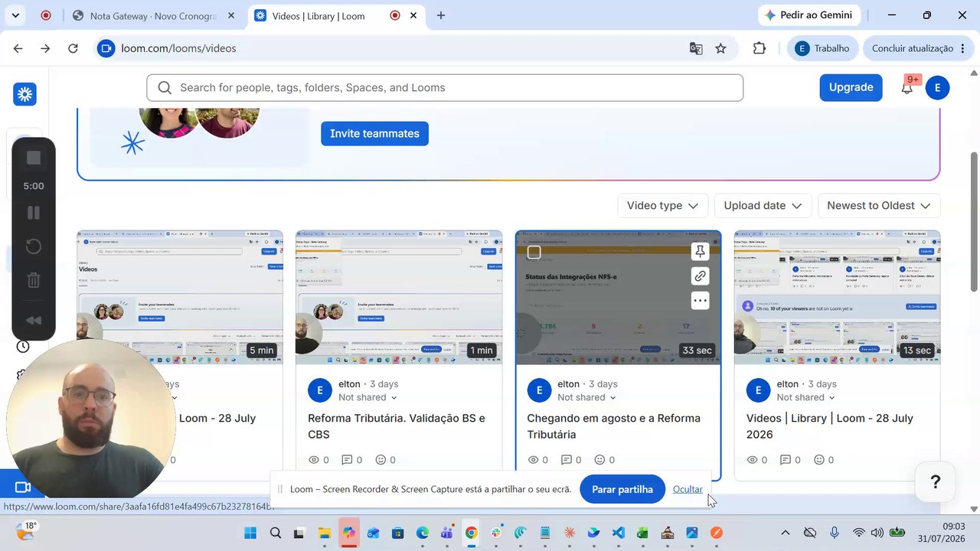Click views icon under Chegando em agosto
This screenshot has width=980, height=551.
coord(533,460)
